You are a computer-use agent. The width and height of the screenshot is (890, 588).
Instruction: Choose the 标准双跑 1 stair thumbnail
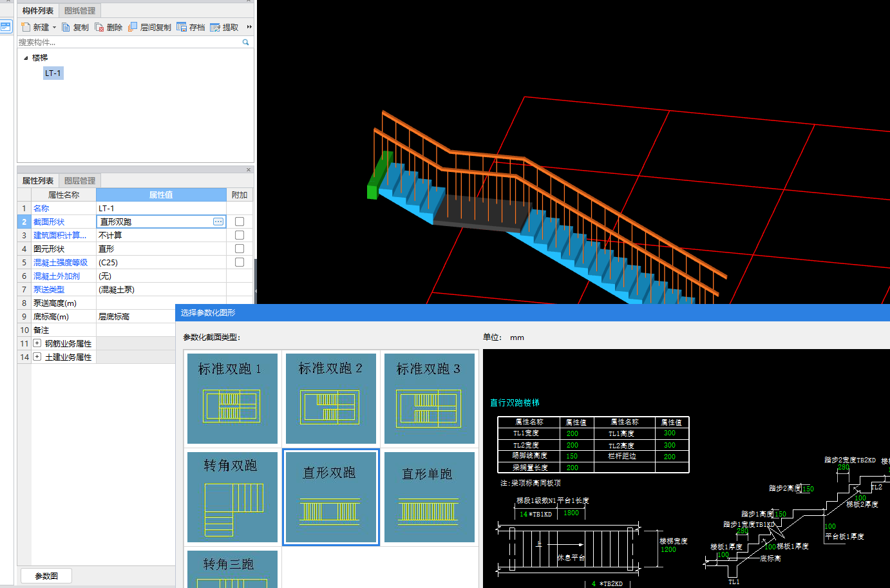click(x=232, y=398)
